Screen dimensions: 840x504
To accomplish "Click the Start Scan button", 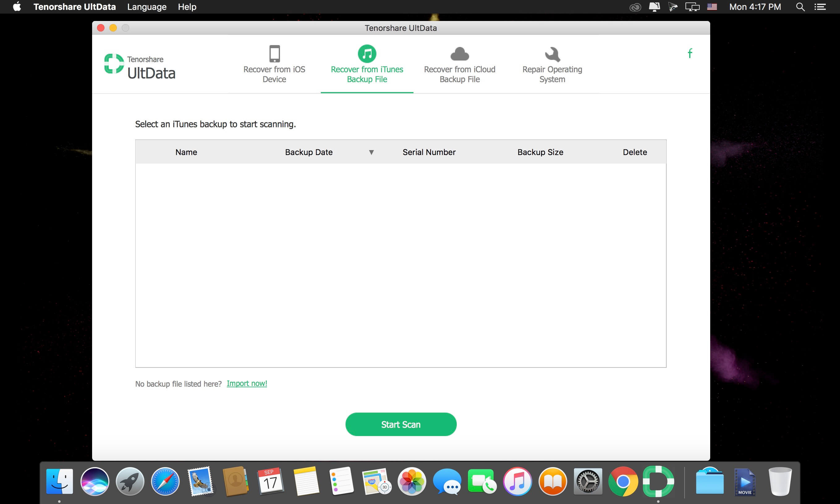I will (401, 424).
